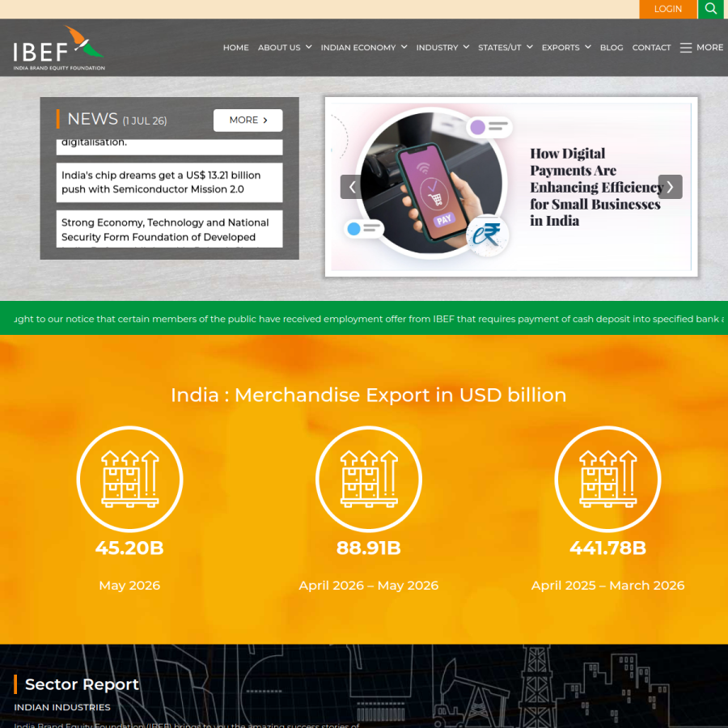This screenshot has height=728, width=728.
Task: Click the LOGIN button
Action: tap(667, 9)
